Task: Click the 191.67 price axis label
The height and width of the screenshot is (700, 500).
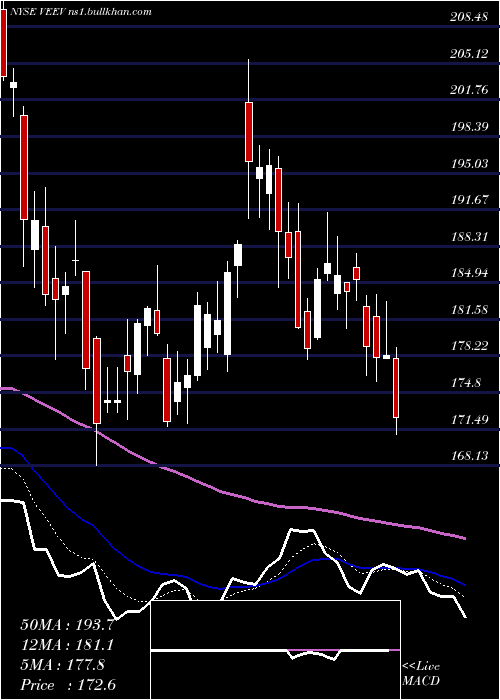Action: 469,200
